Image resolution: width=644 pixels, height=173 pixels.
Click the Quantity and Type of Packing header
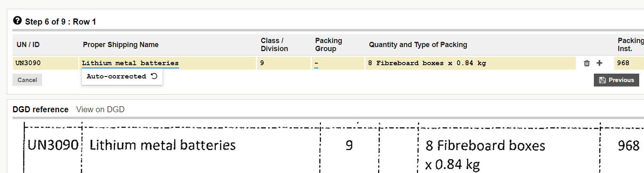pyautogui.click(x=418, y=45)
